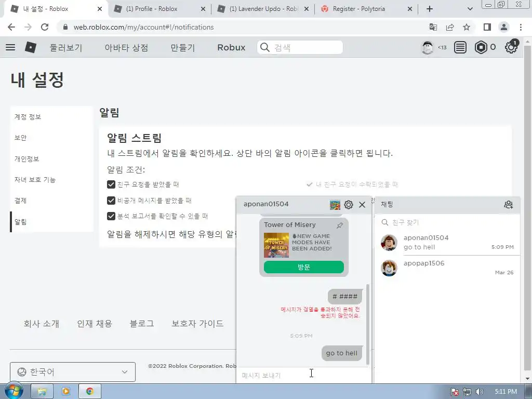This screenshot has width=532, height=399.
Task: Click the search icon in the chat friend search
Action: [x=385, y=222]
